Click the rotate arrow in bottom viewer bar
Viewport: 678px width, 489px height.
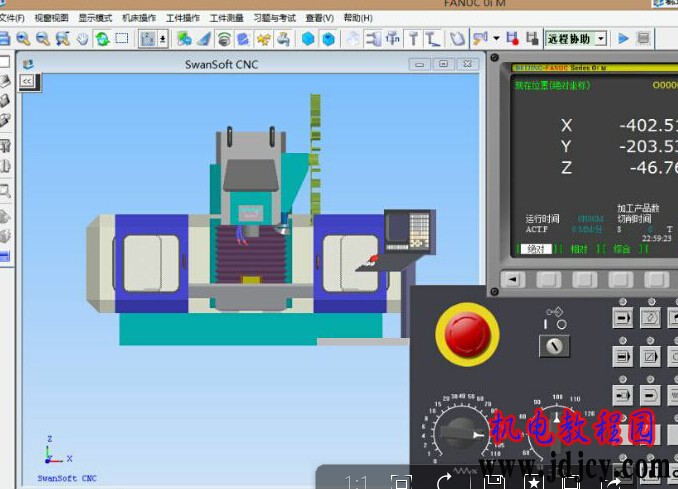click(444, 481)
